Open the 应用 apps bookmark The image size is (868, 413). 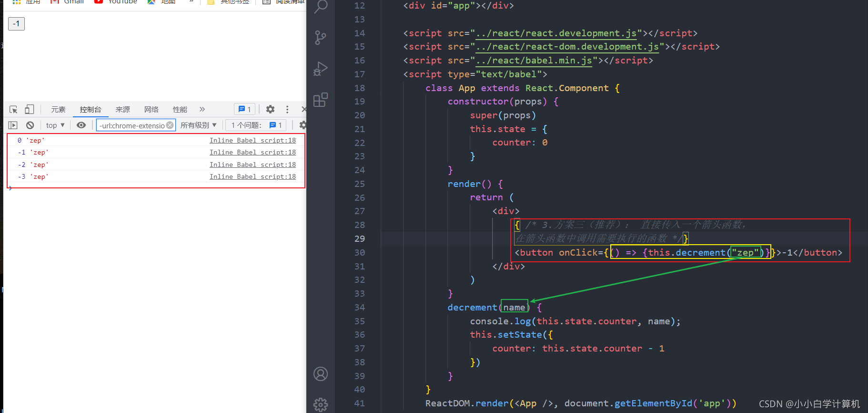(26, 2)
